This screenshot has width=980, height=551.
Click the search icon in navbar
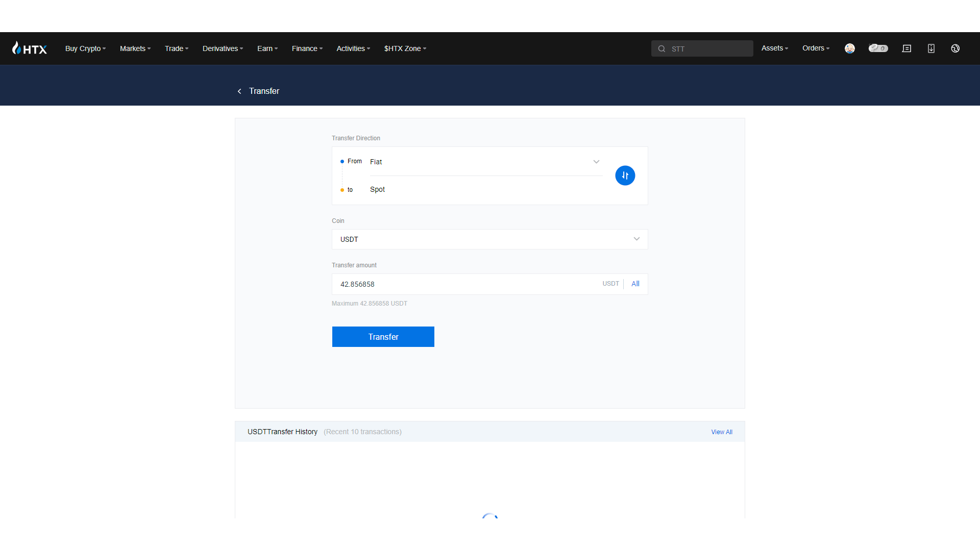tap(661, 48)
